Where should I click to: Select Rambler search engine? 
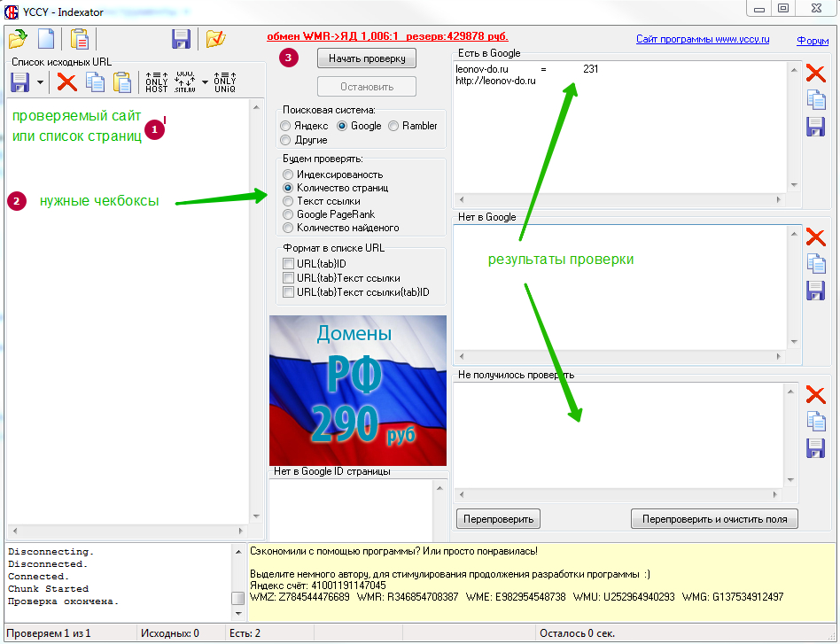pyautogui.click(x=413, y=126)
